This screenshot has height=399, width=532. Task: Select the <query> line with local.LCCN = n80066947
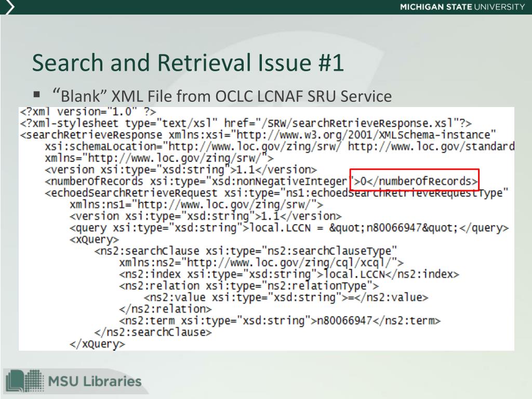point(289,228)
